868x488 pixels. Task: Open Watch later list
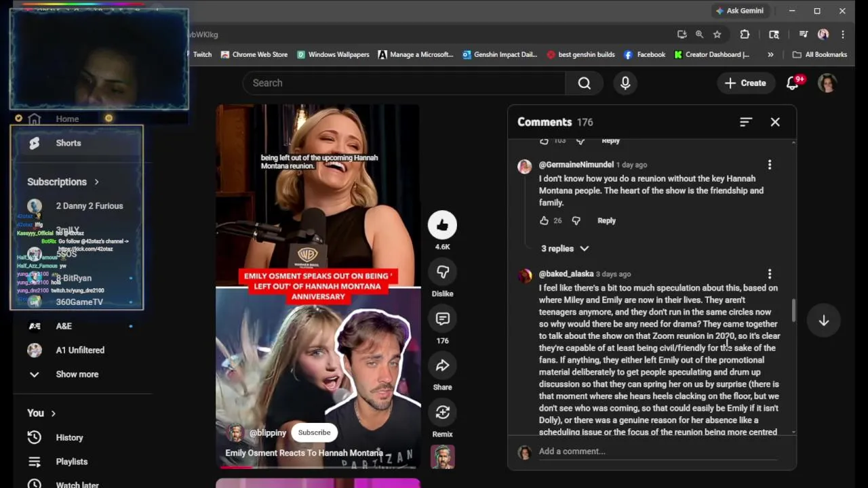(x=77, y=484)
